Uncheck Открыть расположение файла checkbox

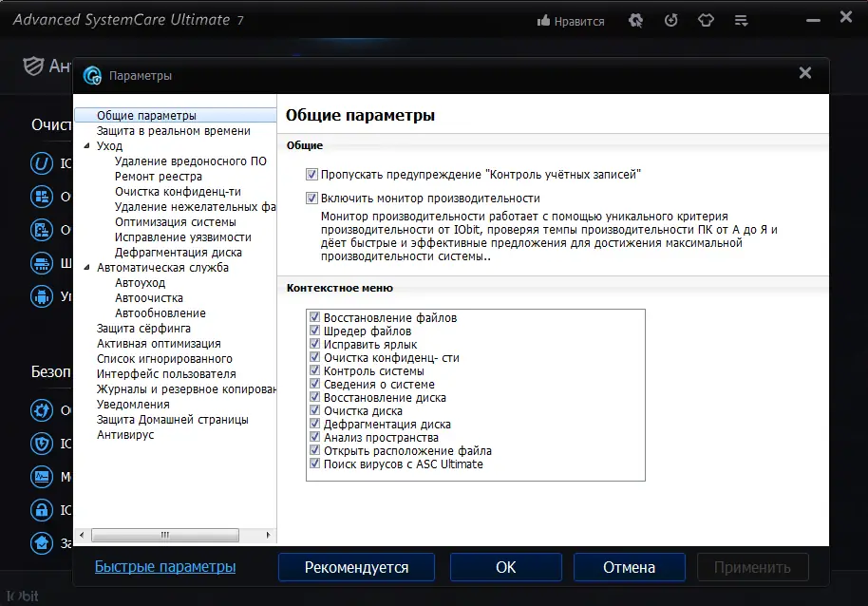point(314,450)
